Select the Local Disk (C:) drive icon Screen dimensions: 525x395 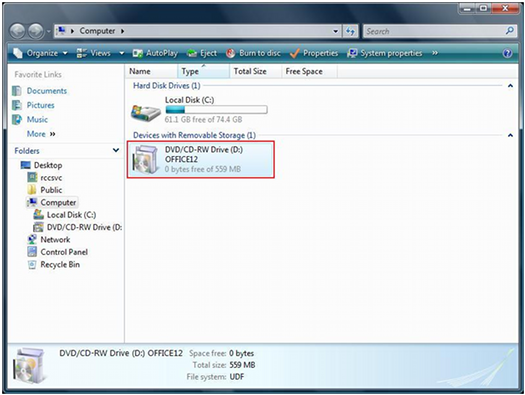145,113
